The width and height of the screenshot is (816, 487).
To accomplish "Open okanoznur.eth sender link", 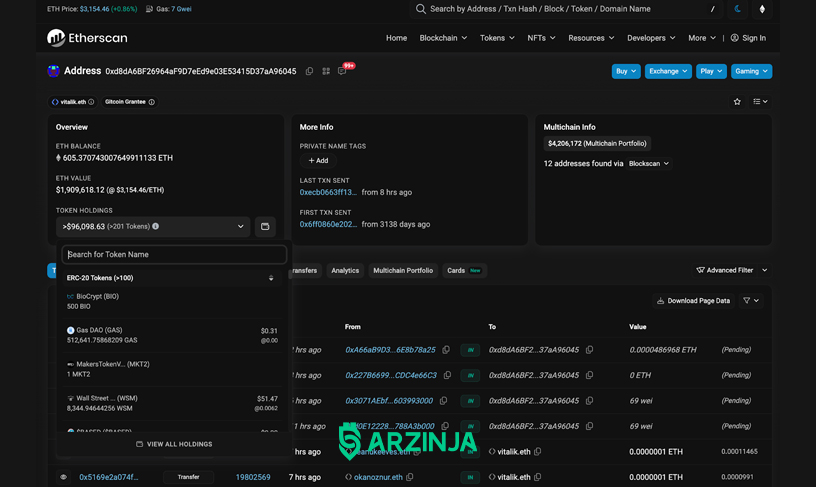I will click(x=378, y=477).
